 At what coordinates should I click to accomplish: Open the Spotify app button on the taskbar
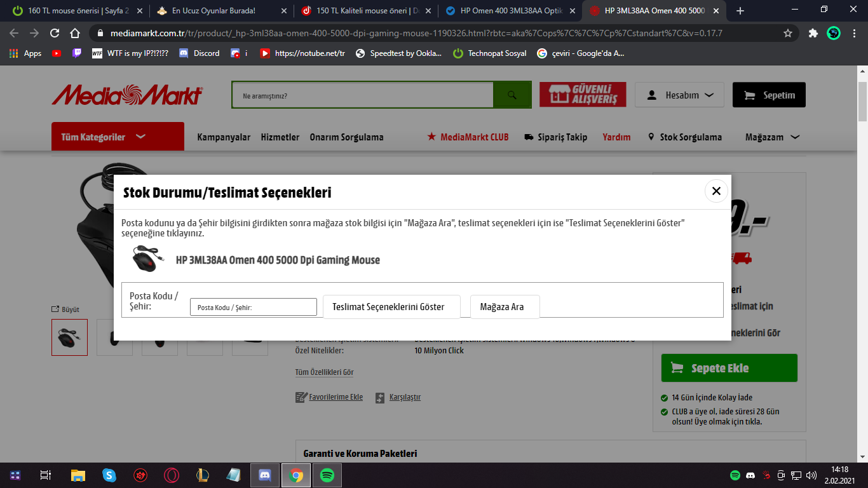tap(327, 475)
